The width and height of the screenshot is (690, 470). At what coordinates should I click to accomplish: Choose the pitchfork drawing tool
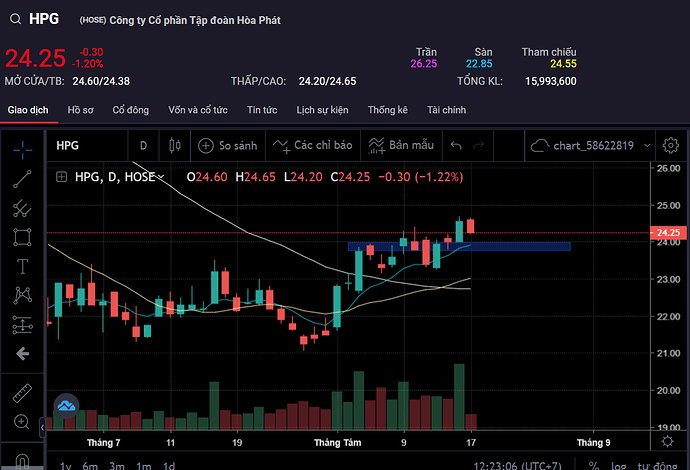pyautogui.click(x=22, y=208)
